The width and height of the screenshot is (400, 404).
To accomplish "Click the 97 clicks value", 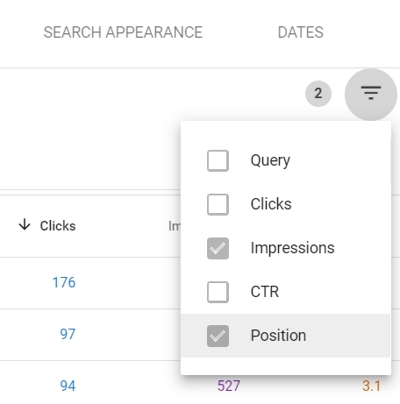I will point(68,334).
